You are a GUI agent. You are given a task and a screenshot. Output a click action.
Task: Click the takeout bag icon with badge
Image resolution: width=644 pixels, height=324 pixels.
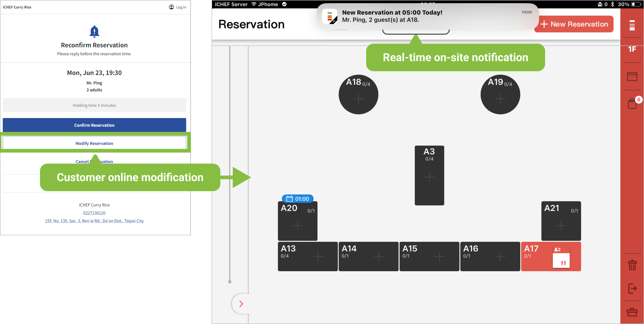coord(632,103)
